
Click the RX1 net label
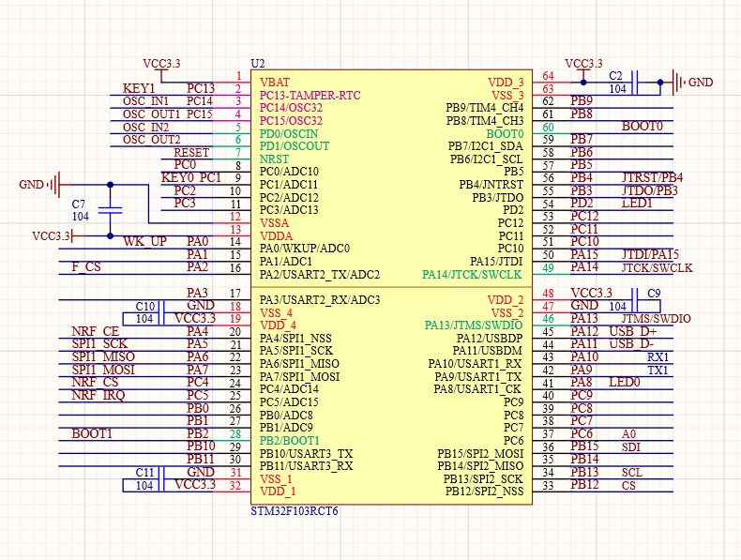pos(658,356)
